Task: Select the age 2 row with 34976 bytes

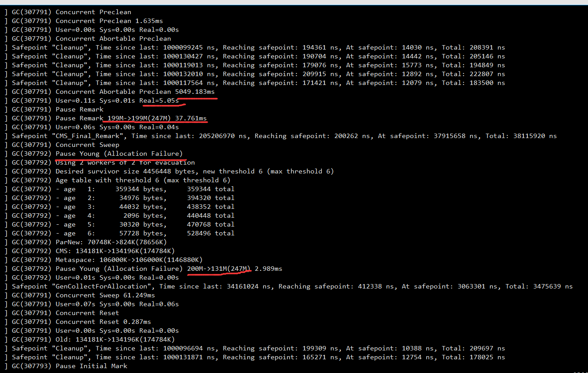Action: click(119, 198)
